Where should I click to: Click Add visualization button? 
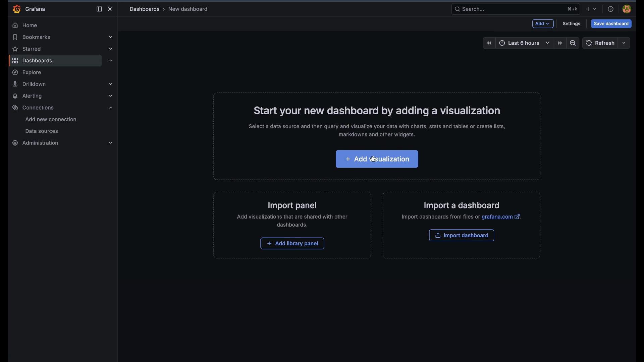[x=377, y=159]
